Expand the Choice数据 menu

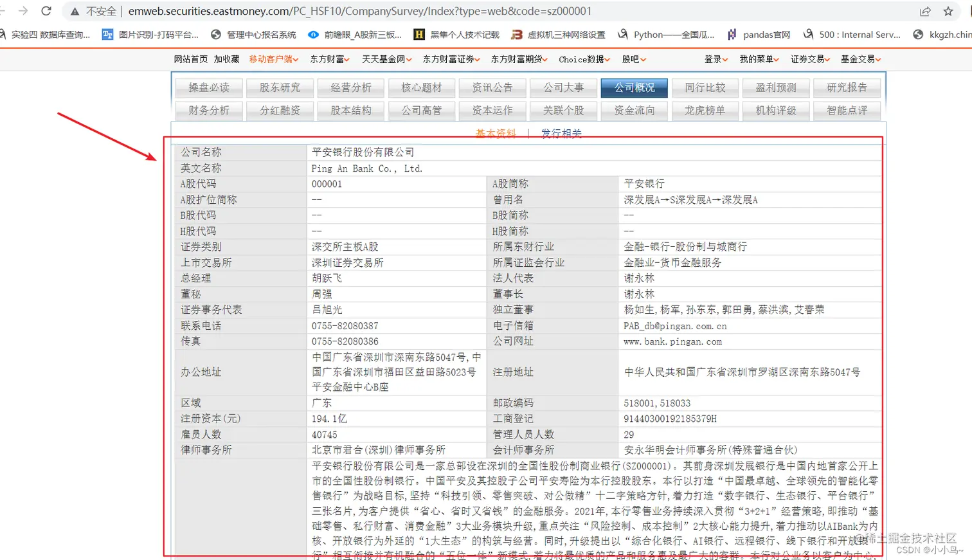click(584, 59)
